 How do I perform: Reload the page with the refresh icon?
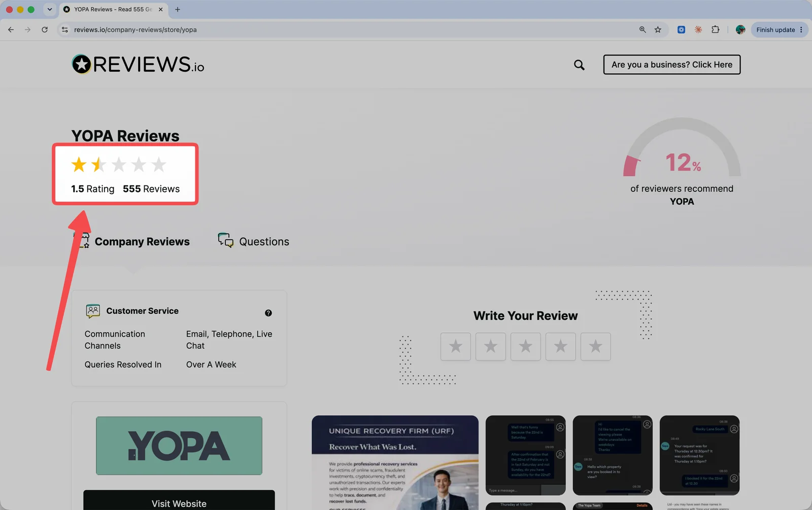45,29
